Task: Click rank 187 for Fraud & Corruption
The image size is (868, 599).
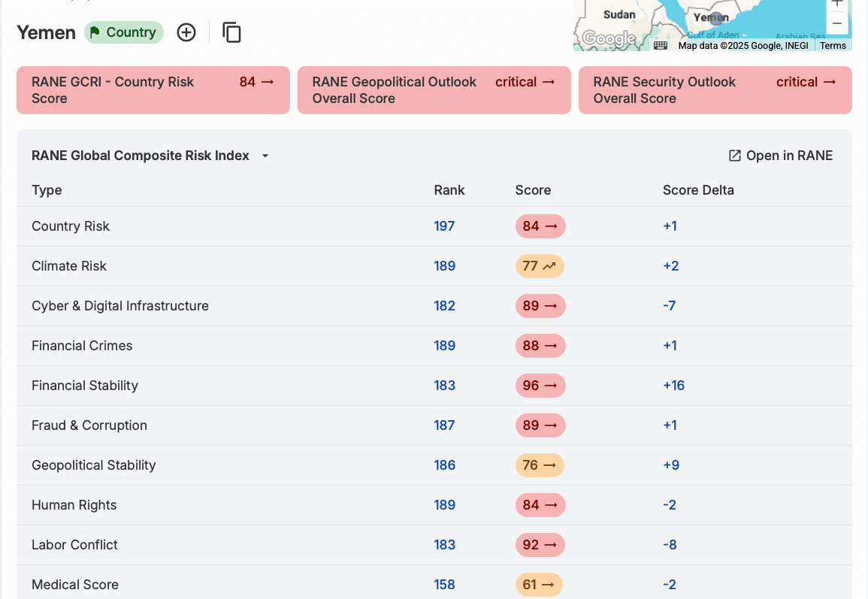Action: [x=444, y=425]
